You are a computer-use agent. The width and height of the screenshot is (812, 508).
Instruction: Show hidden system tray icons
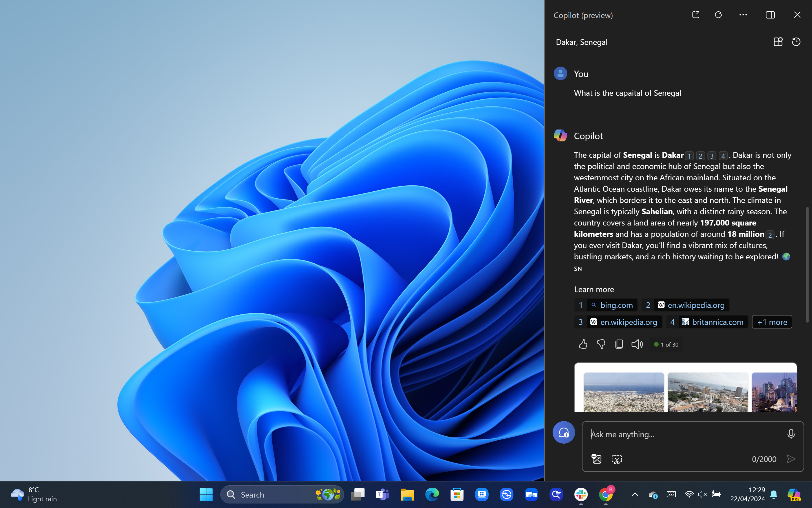point(635,494)
